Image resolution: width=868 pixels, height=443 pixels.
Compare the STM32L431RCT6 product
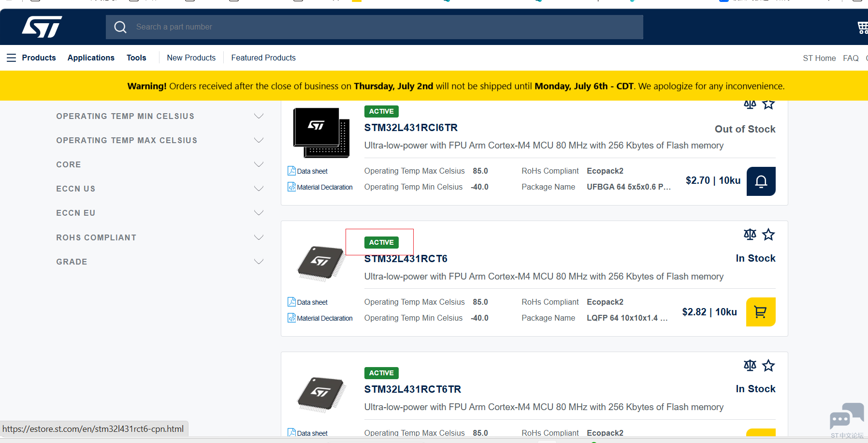tap(750, 235)
